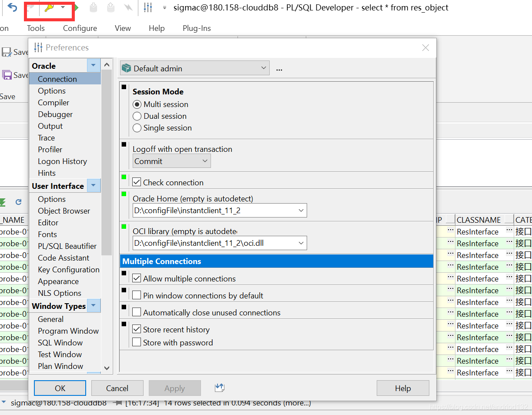Screen dimensions: 532x415
Task: Click OK to confirm preferences
Action: 60,388
